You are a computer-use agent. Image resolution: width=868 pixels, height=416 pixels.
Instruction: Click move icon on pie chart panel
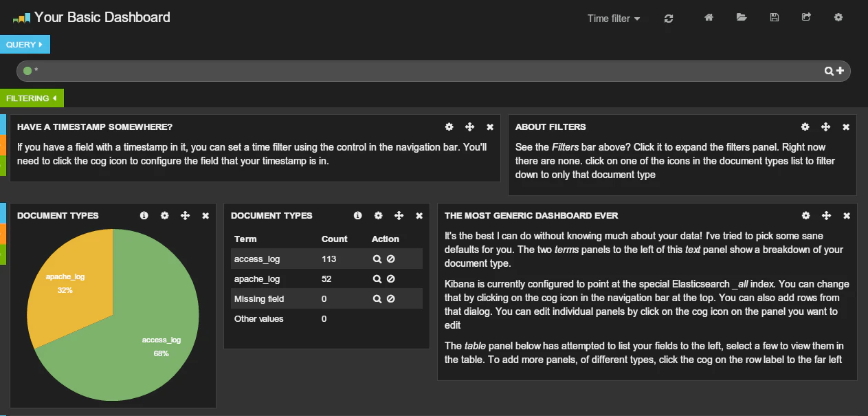pos(186,215)
